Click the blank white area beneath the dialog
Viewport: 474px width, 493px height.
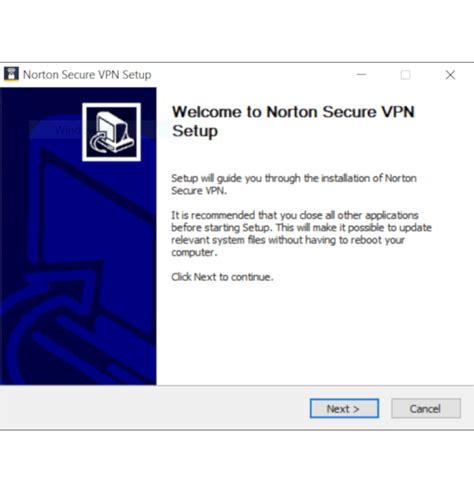237,462
